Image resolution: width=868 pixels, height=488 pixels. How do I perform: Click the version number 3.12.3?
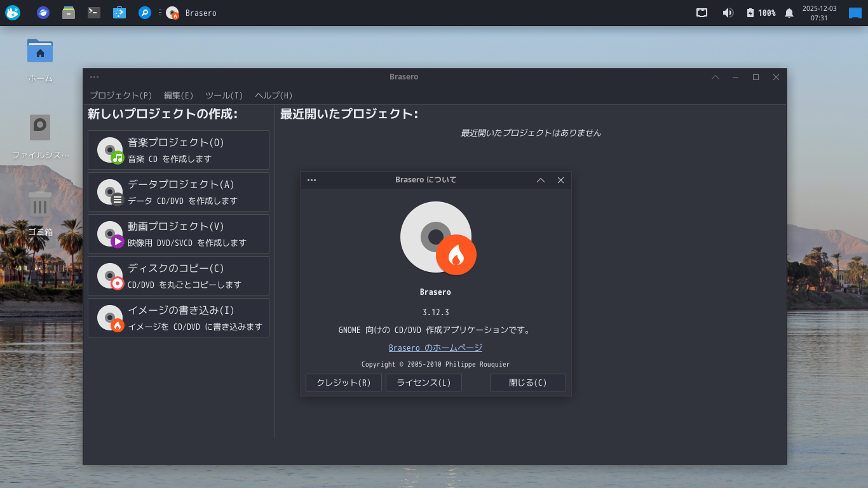click(436, 312)
